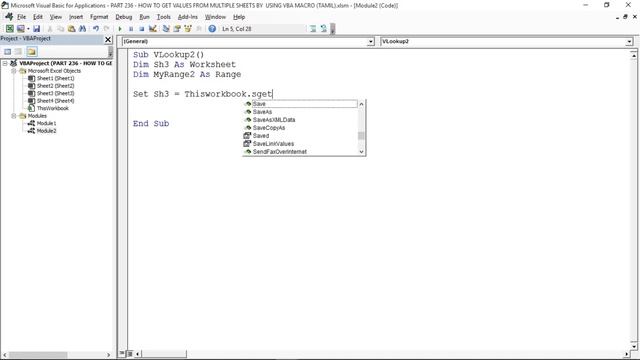This screenshot has width=640, height=360.
Task: Open the Add-Ins menu
Action: pyautogui.click(x=188, y=17)
